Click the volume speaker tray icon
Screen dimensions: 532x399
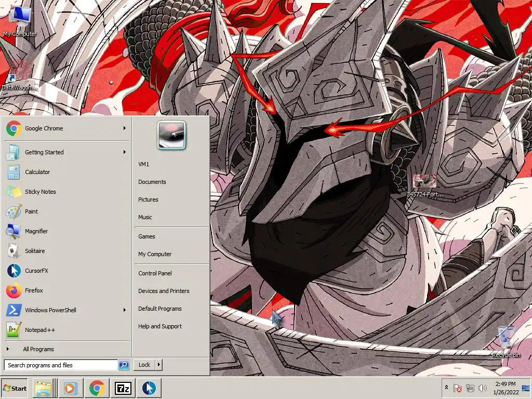pos(482,388)
